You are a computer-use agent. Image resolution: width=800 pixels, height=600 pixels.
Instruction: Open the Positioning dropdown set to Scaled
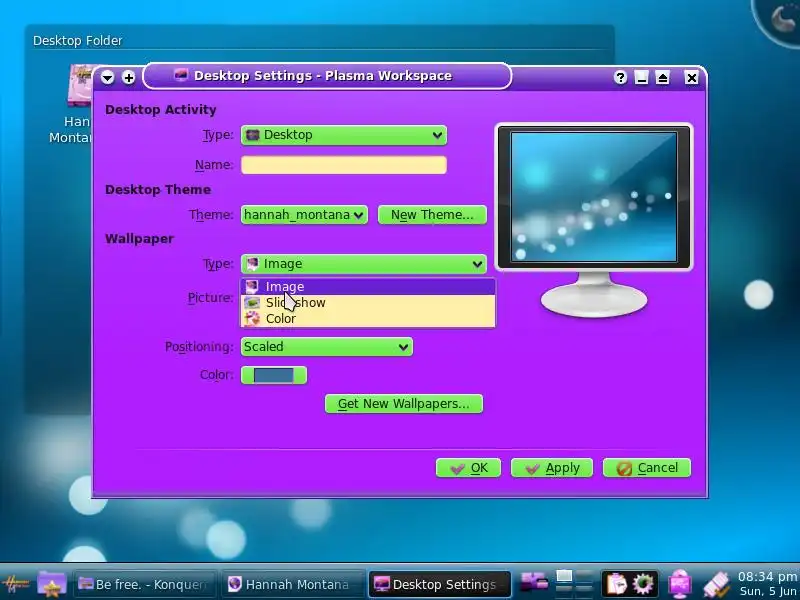pyautogui.click(x=327, y=347)
